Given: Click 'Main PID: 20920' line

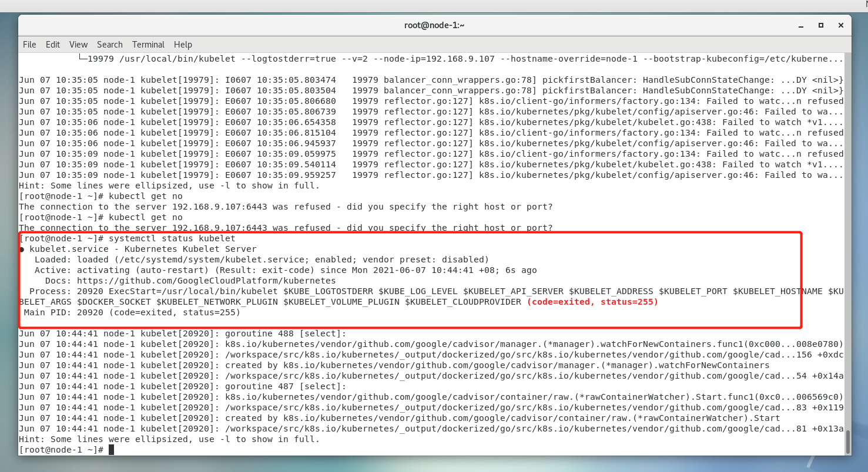Looking at the screenshot, I should tap(132, 312).
